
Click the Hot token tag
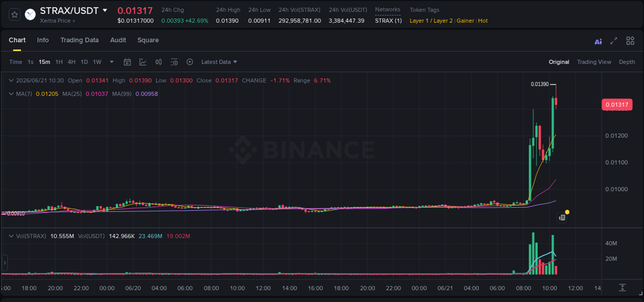pos(483,21)
